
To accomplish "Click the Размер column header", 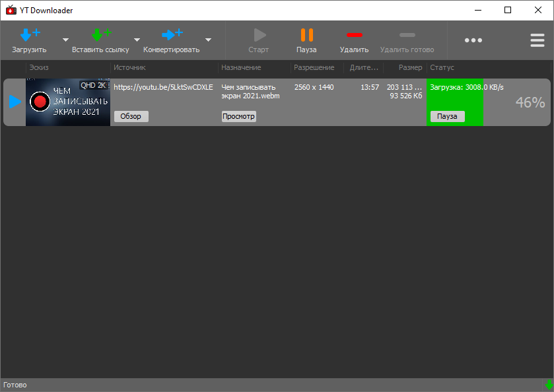I will click(410, 67).
